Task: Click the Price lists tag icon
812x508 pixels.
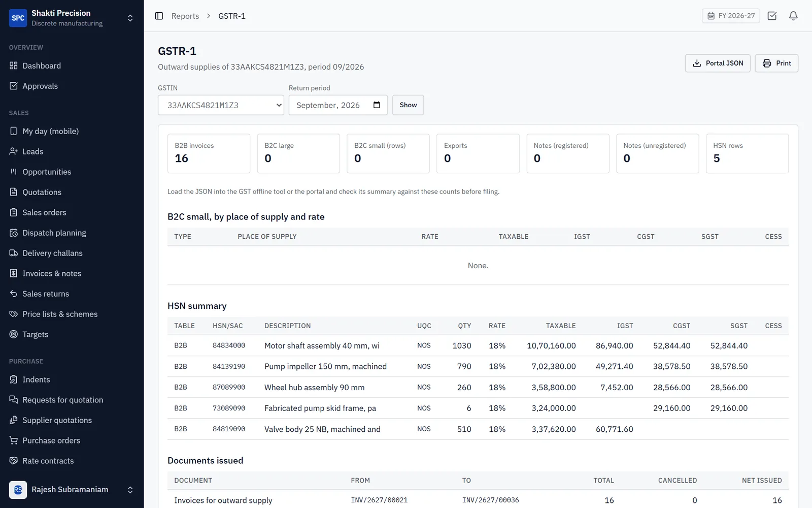Action: 14,314
